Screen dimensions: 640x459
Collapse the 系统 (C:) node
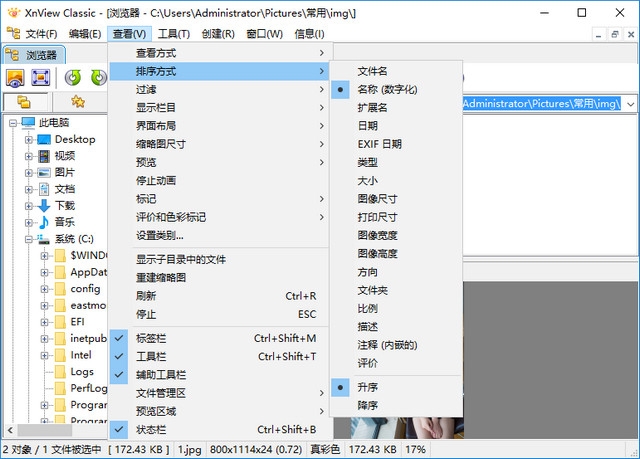tap(29, 239)
